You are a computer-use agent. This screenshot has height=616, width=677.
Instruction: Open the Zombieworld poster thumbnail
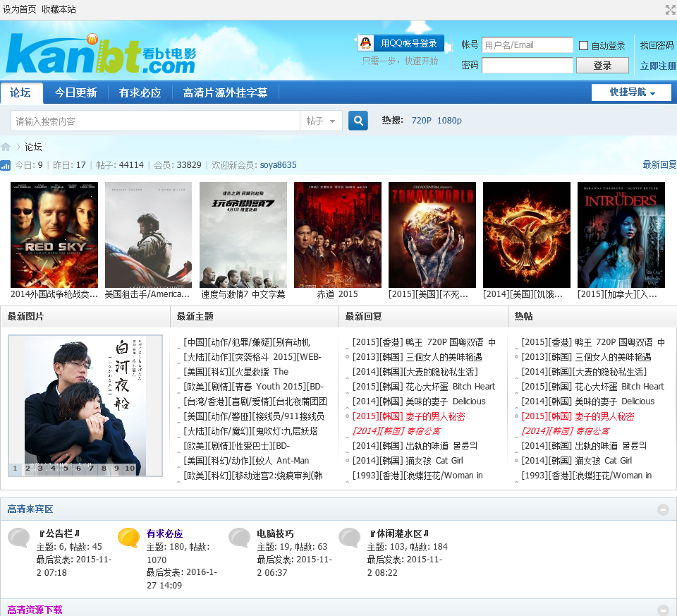tap(432, 234)
